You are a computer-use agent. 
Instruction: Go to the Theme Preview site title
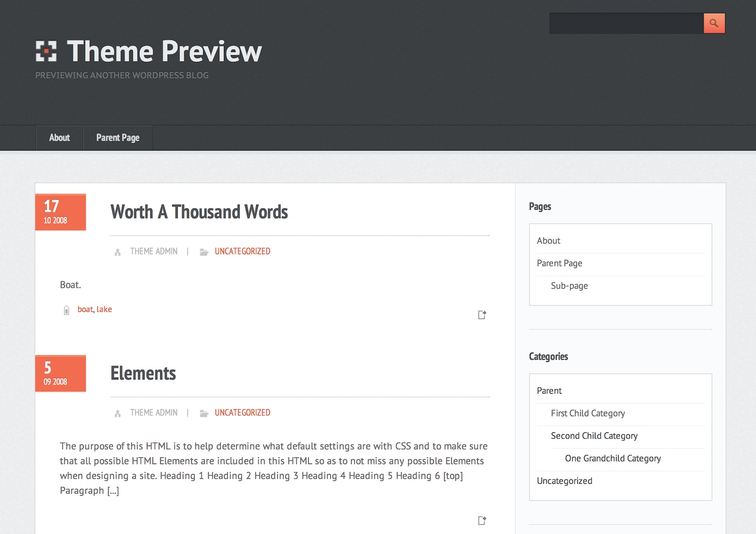(x=164, y=51)
